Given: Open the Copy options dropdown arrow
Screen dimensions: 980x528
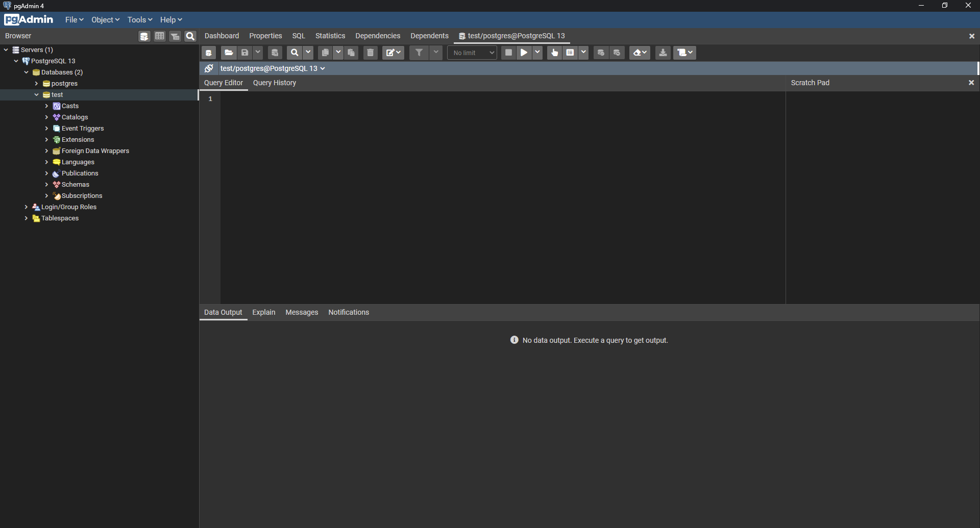Looking at the screenshot, I should tap(338, 53).
